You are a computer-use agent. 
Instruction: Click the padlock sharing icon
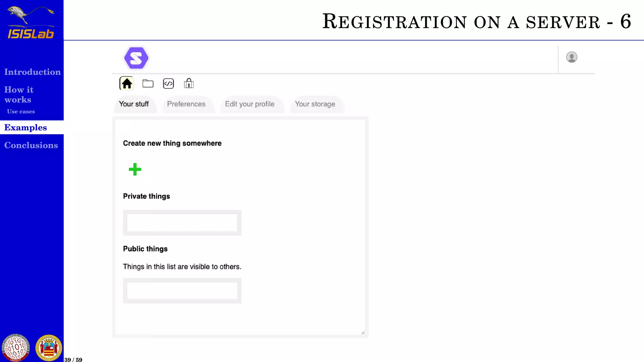189,84
